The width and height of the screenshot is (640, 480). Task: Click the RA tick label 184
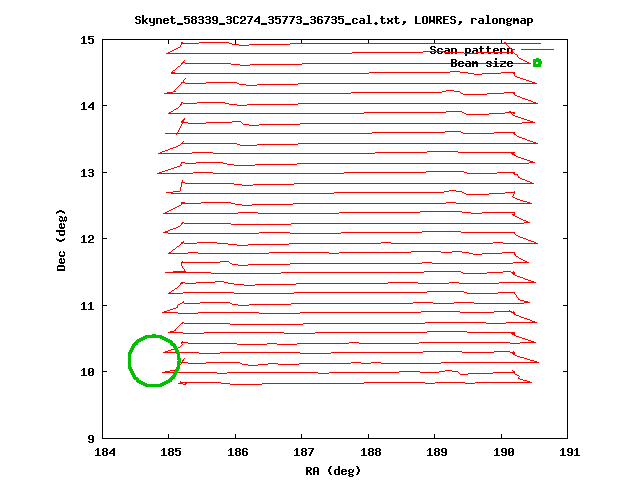[x=105, y=452]
